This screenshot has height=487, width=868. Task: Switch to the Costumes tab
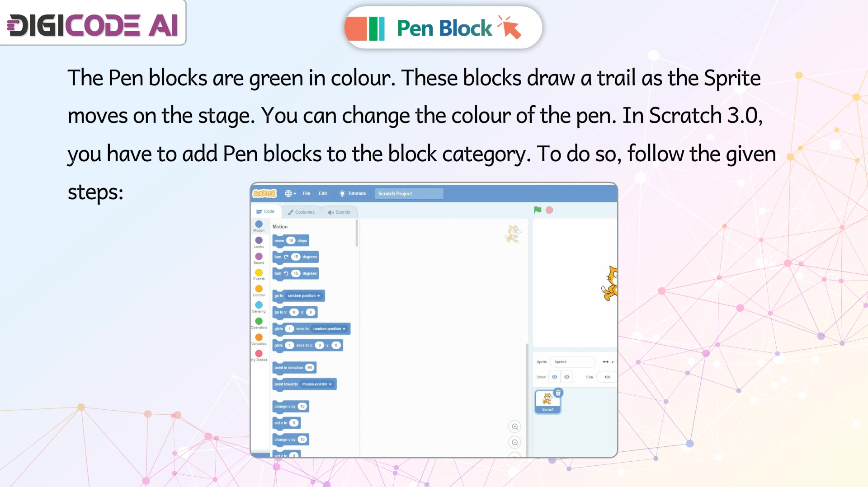[x=301, y=212]
